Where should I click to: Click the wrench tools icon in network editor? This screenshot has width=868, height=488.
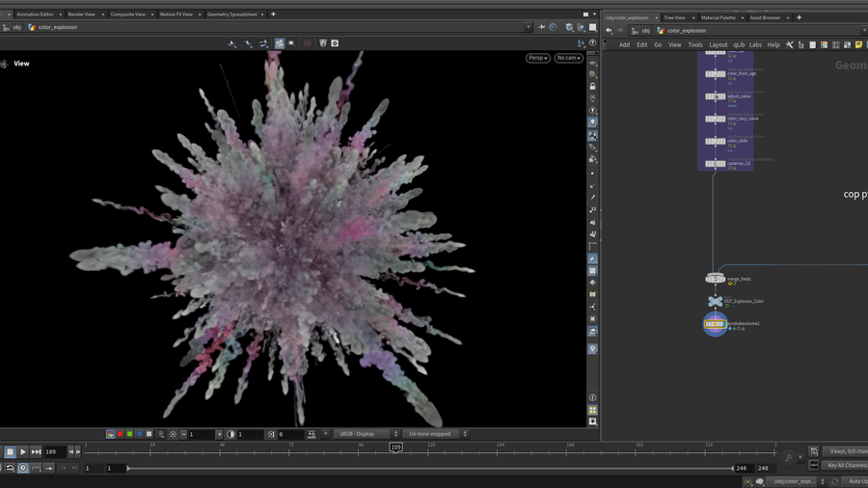789,44
